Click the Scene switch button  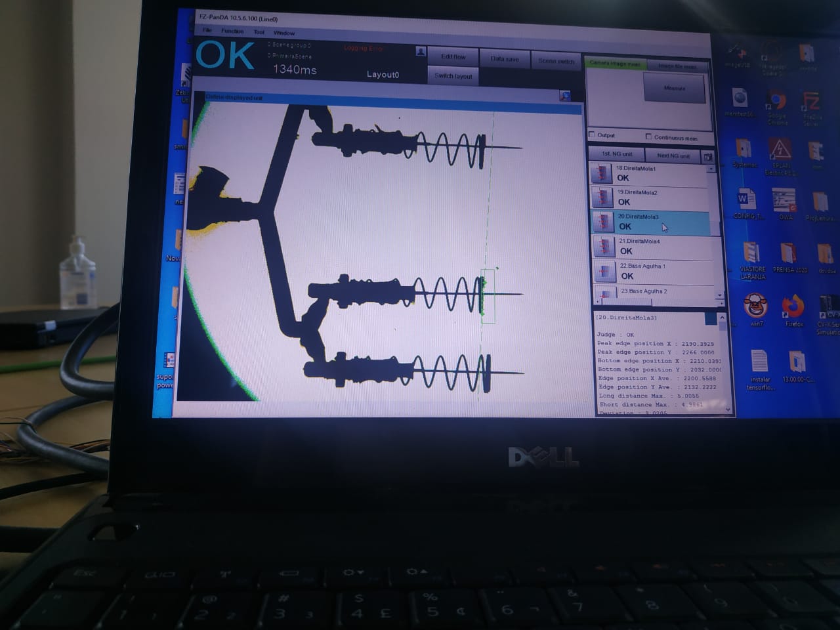tap(556, 60)
